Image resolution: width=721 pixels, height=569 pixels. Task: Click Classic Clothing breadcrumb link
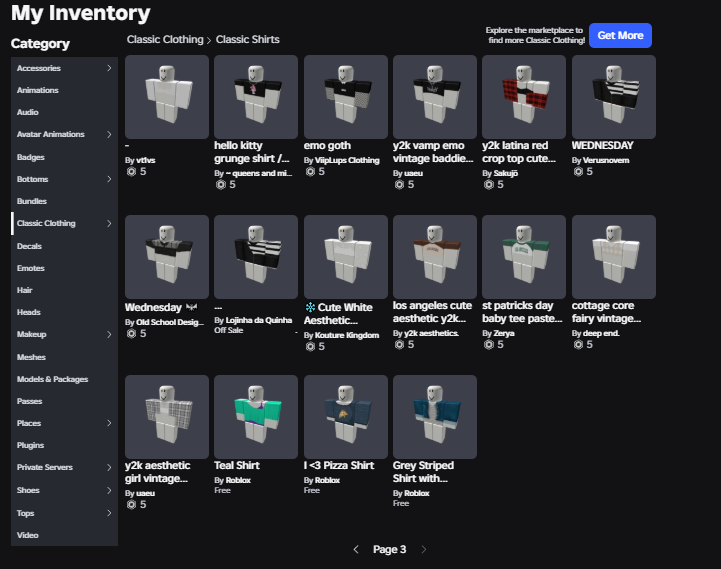(165, 40)
